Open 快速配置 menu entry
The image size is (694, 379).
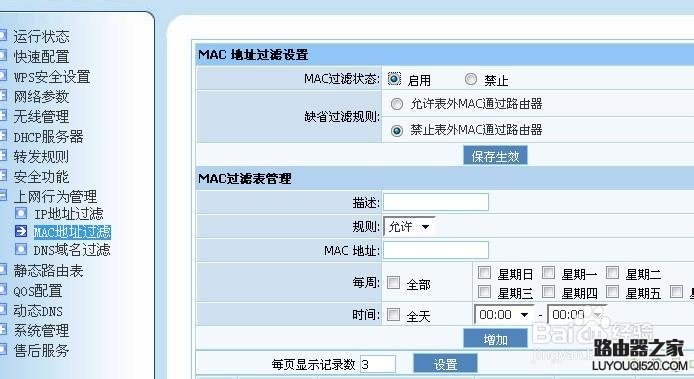point(41,57)
